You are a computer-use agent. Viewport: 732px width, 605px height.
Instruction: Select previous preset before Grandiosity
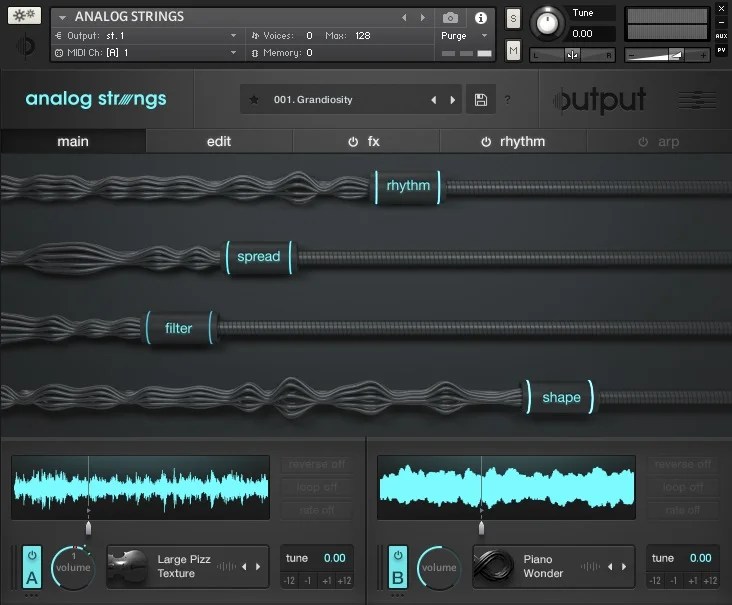tap(433, 100)
